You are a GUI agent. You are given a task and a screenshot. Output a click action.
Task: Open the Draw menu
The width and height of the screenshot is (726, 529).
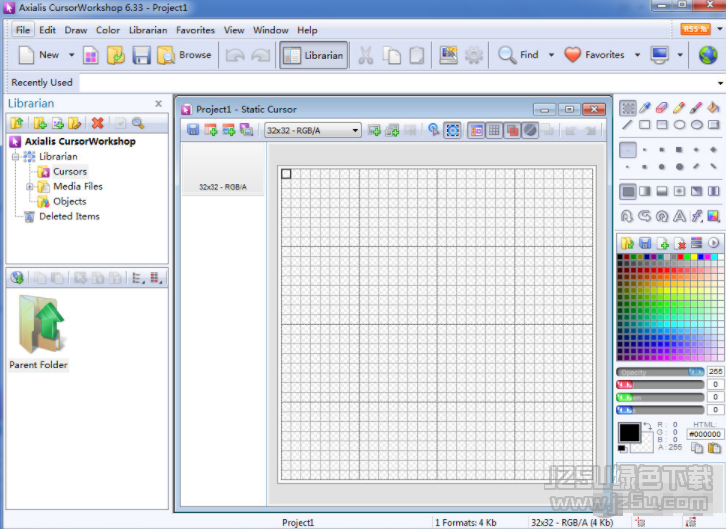coord(75,30)
